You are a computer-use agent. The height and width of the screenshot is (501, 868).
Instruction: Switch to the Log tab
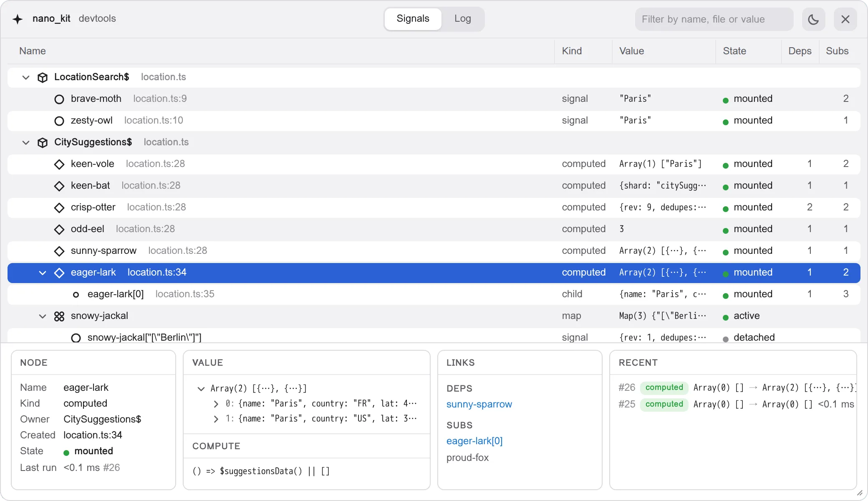(x=462, y=19)
